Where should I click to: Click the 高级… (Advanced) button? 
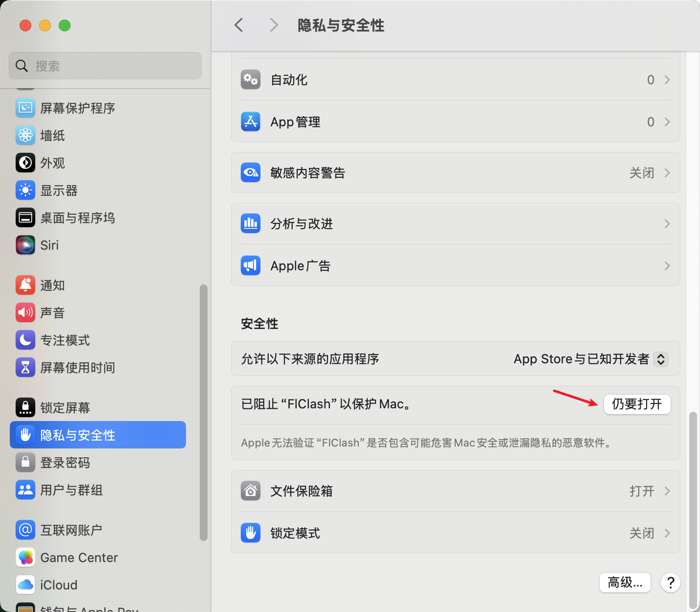click(625, 583)
